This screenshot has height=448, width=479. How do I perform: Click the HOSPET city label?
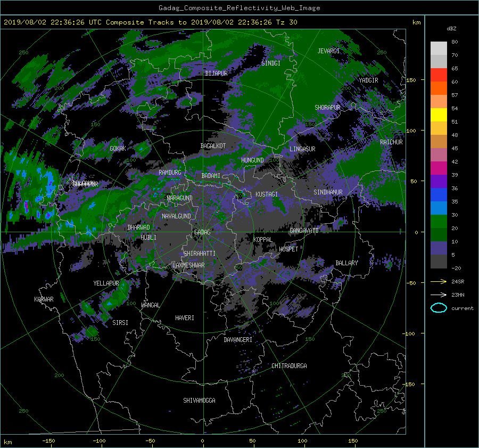tap(288, 249)
